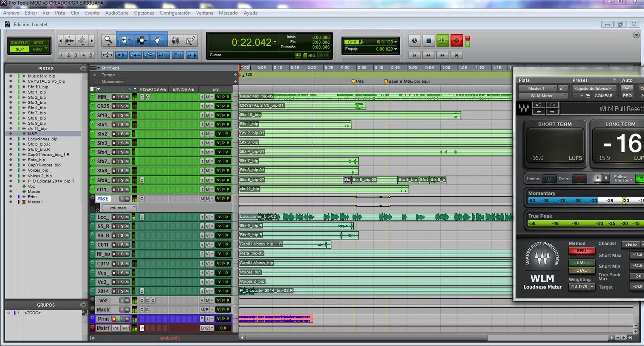Screen dimensions: 644x346
Task: Open the Pista menu
Action: point(60,13)
